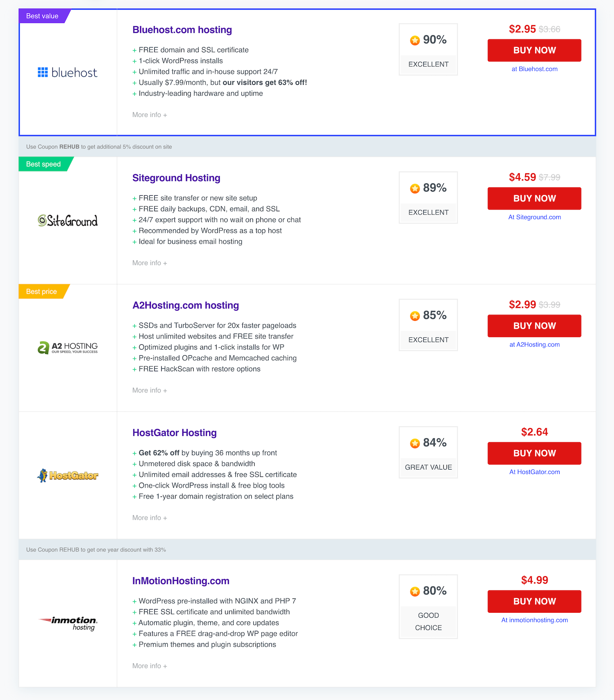The image size is (614, 700).
Task: Expand More info for A2Hosting
Action: click(x=149, y=391)
